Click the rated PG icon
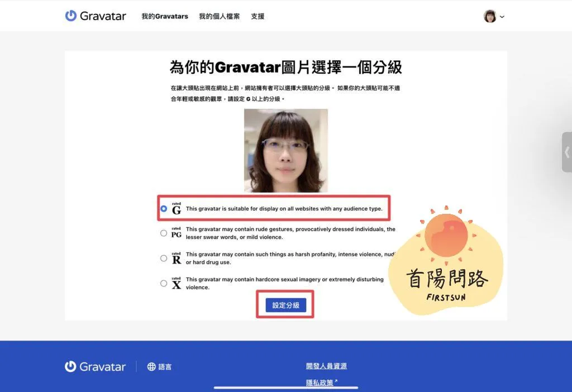572x392 pixels. click(177, 233)
